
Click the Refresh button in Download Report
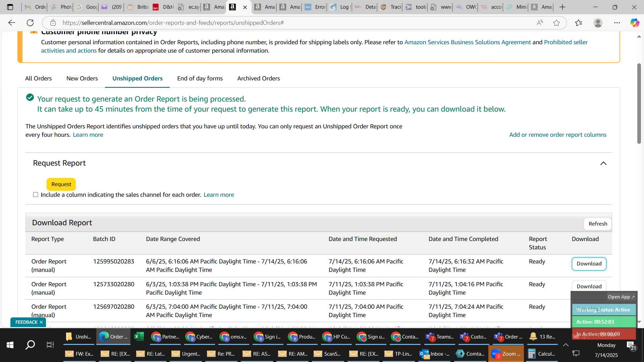point(598,224)
